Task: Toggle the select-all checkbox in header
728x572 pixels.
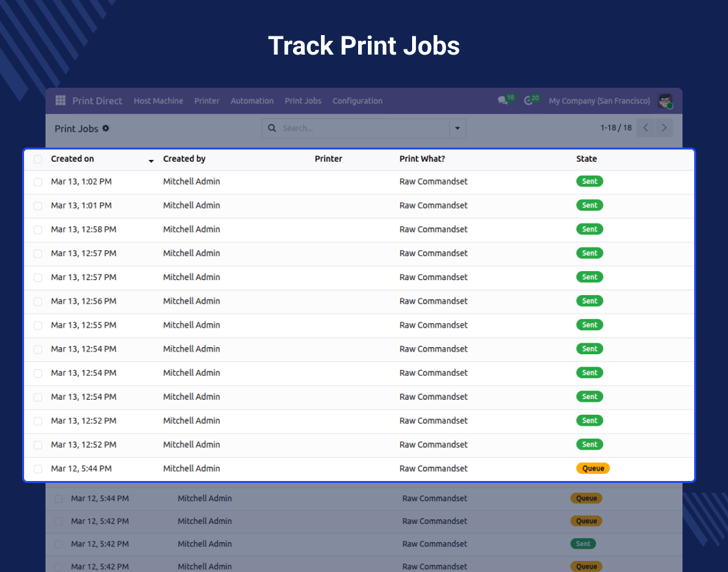Action: click(x=38, y=159)
